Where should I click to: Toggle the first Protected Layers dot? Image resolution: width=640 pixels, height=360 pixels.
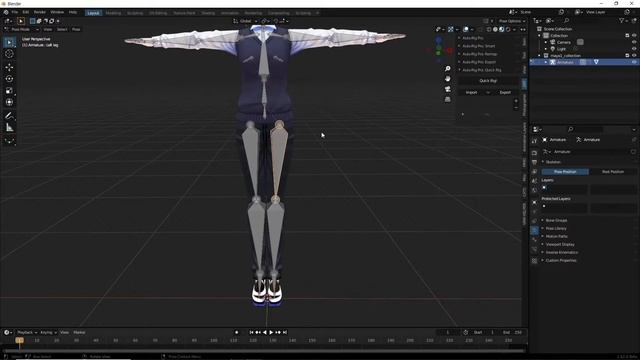(x=544, y=206)
